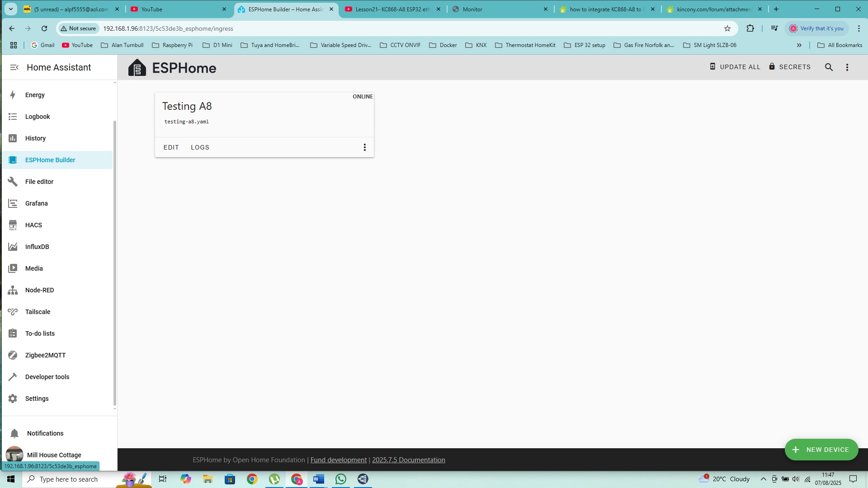Open Zigbee2MQTT sidebar item
This screenshot has width=868, height=488.
tap(45, 355)
